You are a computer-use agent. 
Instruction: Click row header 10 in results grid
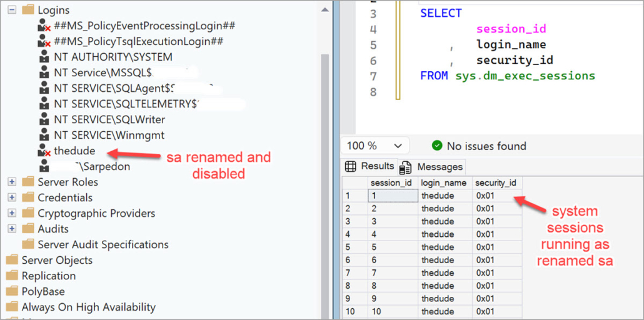pos(355,311)
